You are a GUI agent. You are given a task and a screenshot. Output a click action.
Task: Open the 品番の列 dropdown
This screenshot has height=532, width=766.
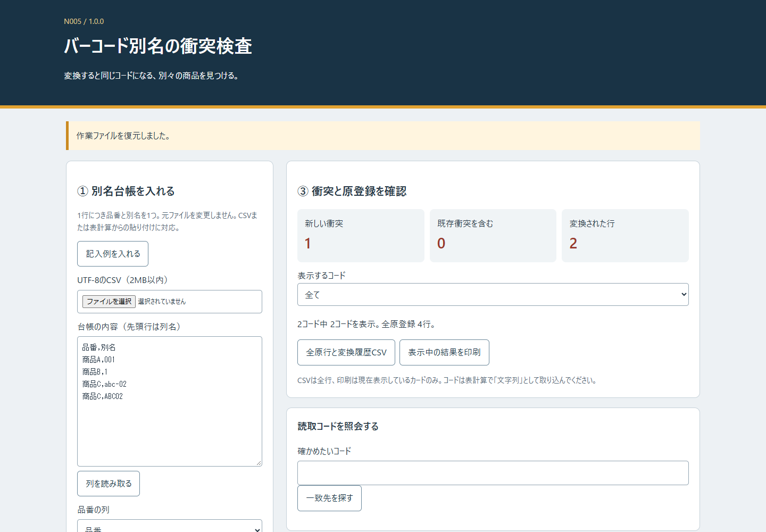pyautogui.click(x=170, y=527)
